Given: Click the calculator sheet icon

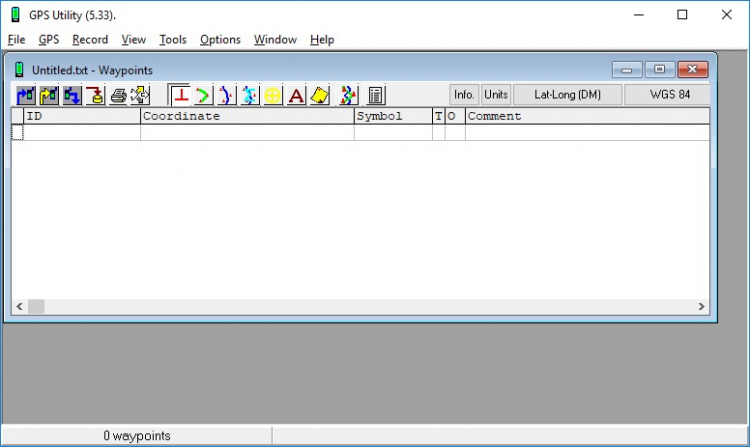Looking at the screenshot, I should pos(375,95).
